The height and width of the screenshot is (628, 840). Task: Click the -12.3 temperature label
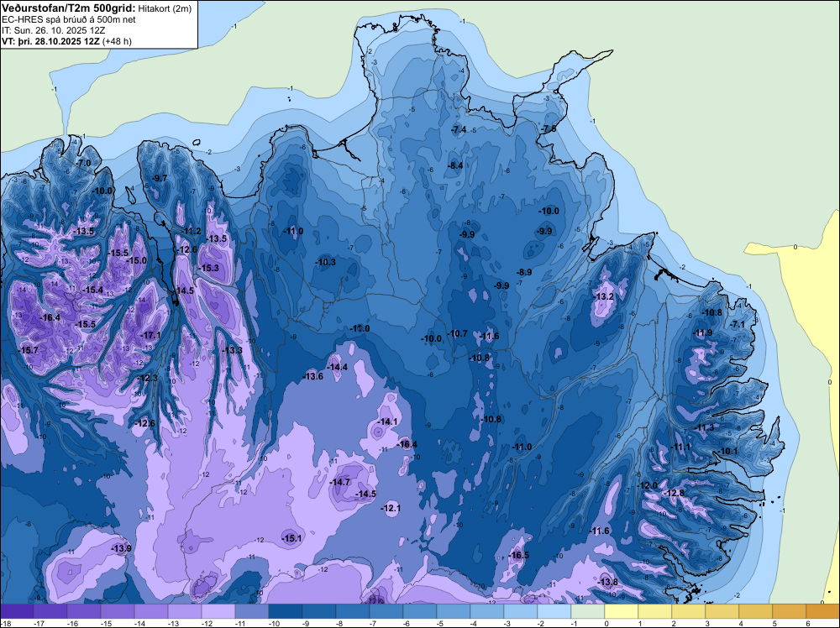click(148, 378)
